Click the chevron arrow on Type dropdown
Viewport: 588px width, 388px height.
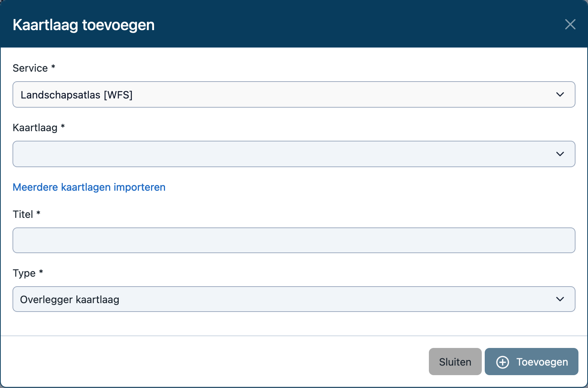coord(560,299)
